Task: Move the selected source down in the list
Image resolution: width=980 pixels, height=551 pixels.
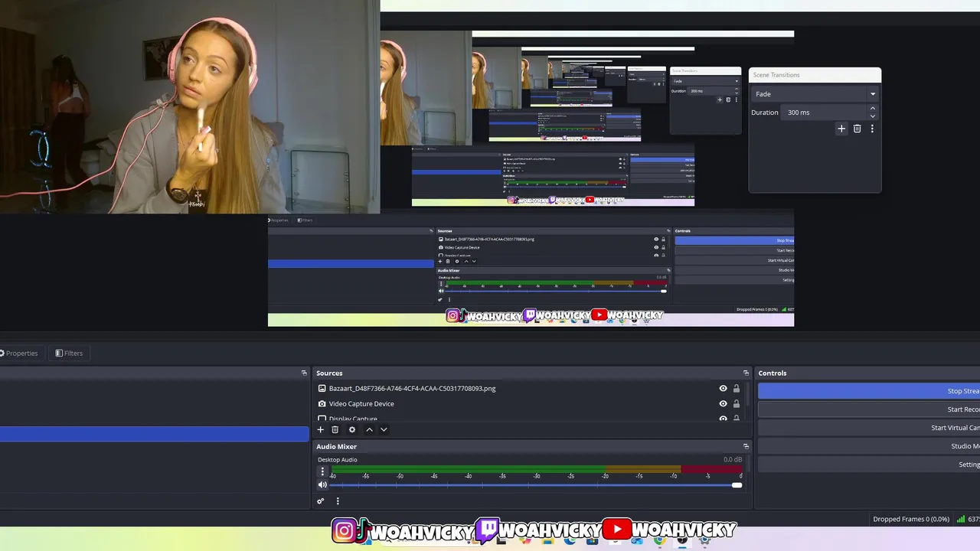Action: [384, 429]
